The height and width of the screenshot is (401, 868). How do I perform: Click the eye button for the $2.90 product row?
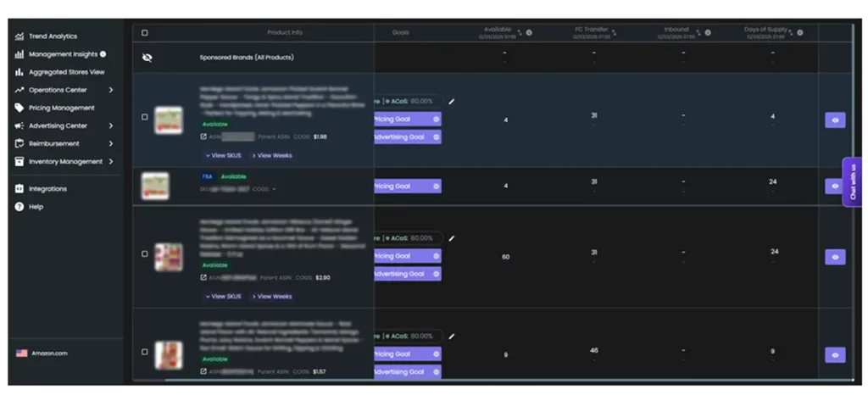point(835,257)
